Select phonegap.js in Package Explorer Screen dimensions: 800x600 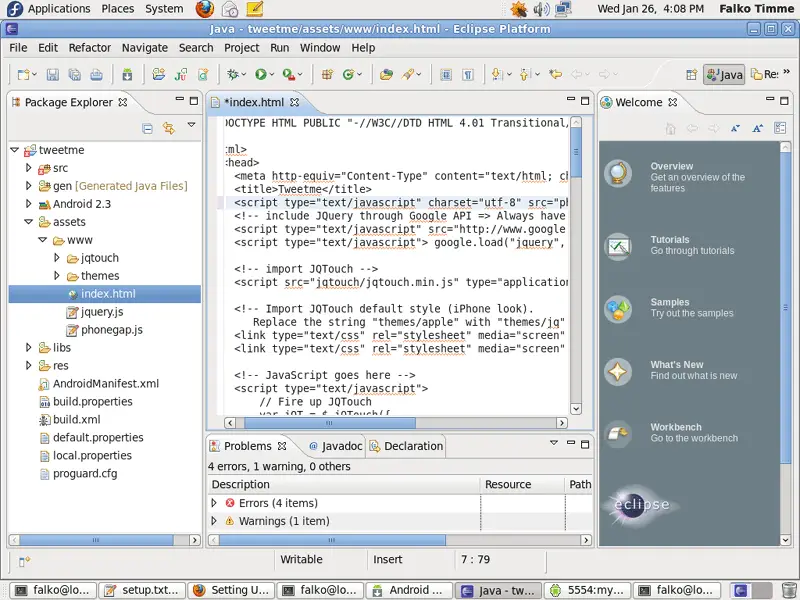[x=105, y=330]
